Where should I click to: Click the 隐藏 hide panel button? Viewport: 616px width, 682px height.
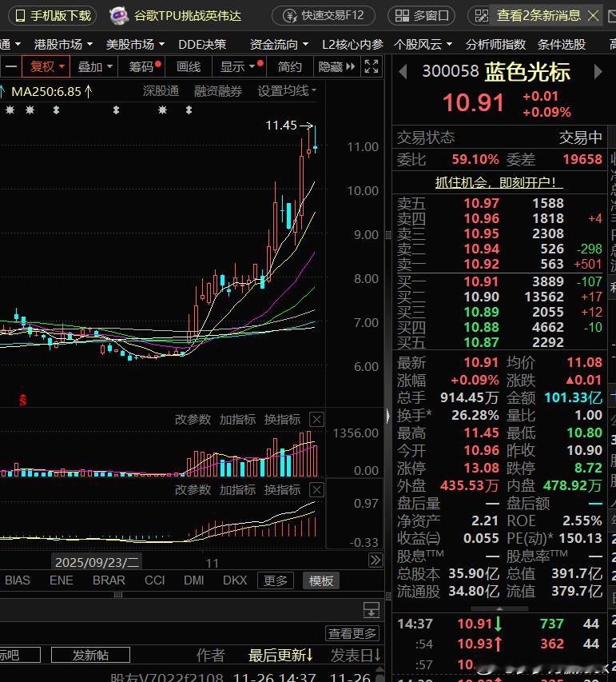tap(336, 67)
